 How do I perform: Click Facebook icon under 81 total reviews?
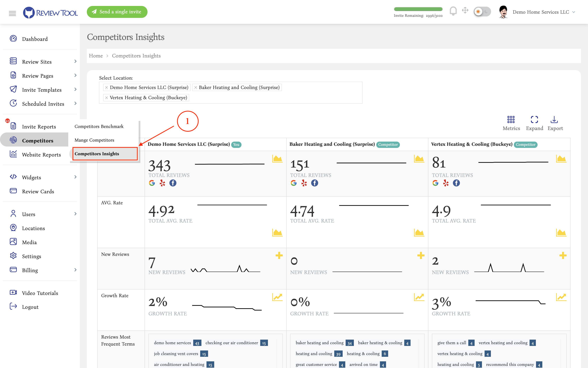pyautogui.click(x=456, y=183)
